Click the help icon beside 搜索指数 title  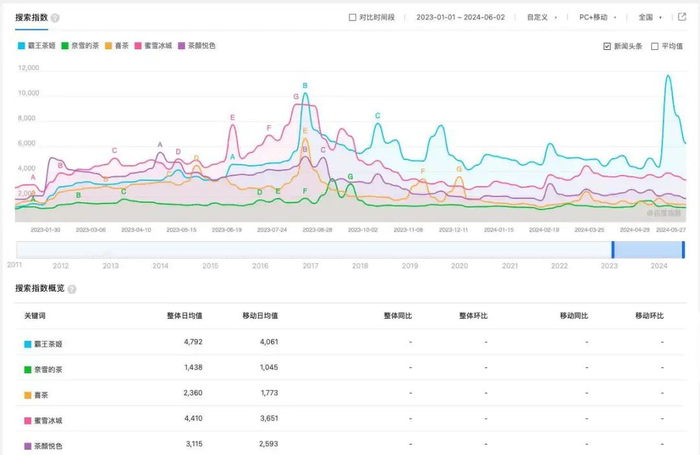pos(55,18)
